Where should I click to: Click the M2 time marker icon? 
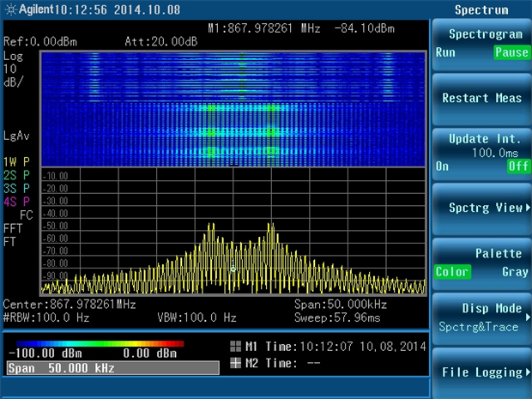[x=235, y=363]
